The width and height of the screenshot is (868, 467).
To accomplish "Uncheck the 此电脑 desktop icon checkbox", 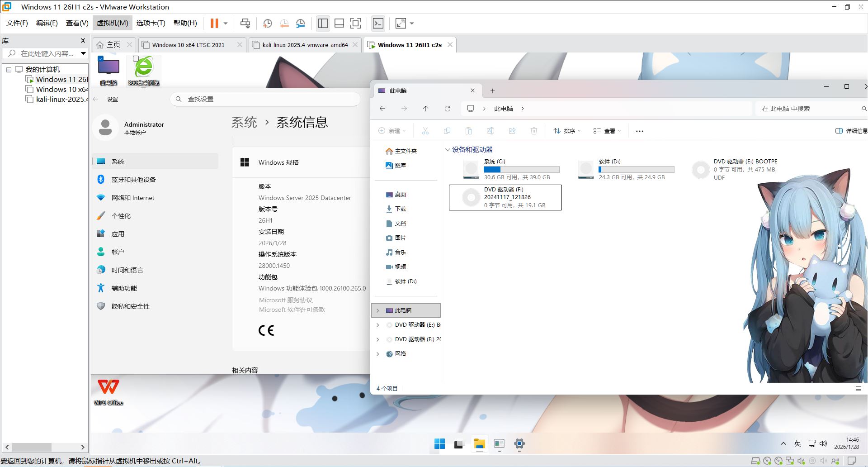I will coord(100,58).
